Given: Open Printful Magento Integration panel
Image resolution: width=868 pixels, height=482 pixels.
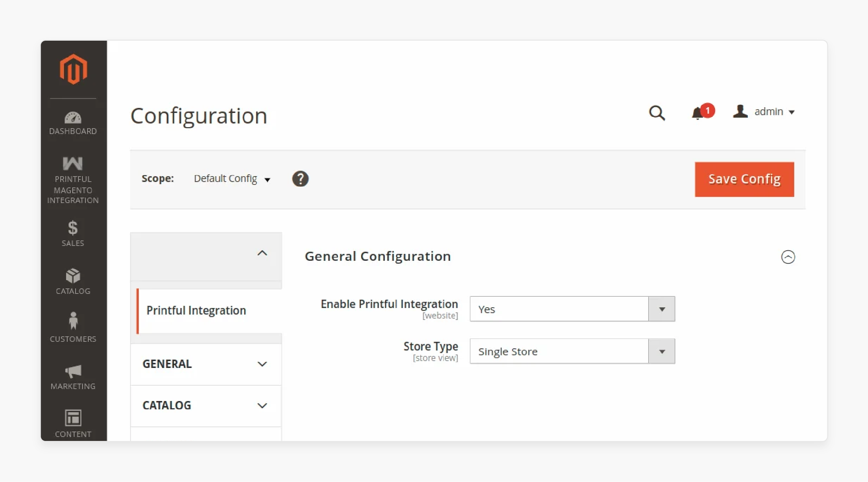Looking at the screenshot, I should click(72, 178).
